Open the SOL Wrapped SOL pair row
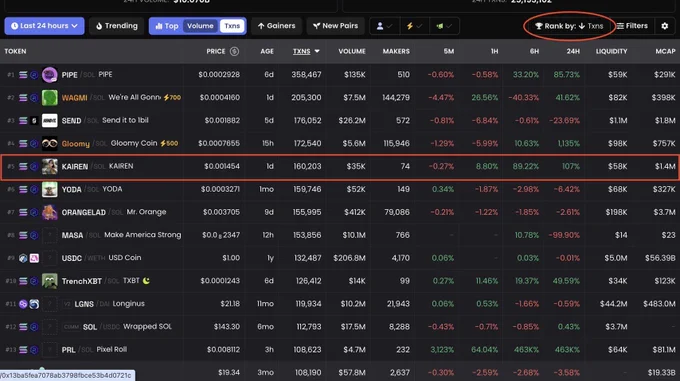Viewport: 680px width, 381px height. (x=340, y=326)
